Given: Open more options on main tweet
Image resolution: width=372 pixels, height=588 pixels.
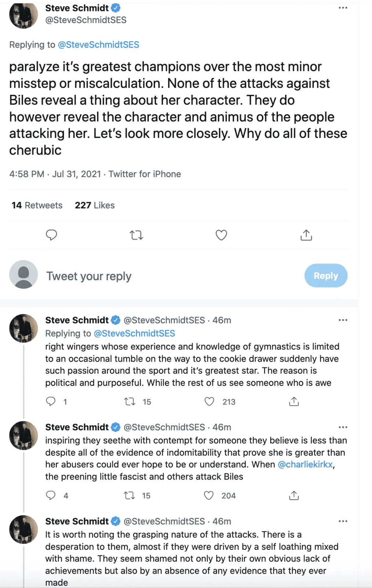Looking at the screenshot, I should pos(343,8).
